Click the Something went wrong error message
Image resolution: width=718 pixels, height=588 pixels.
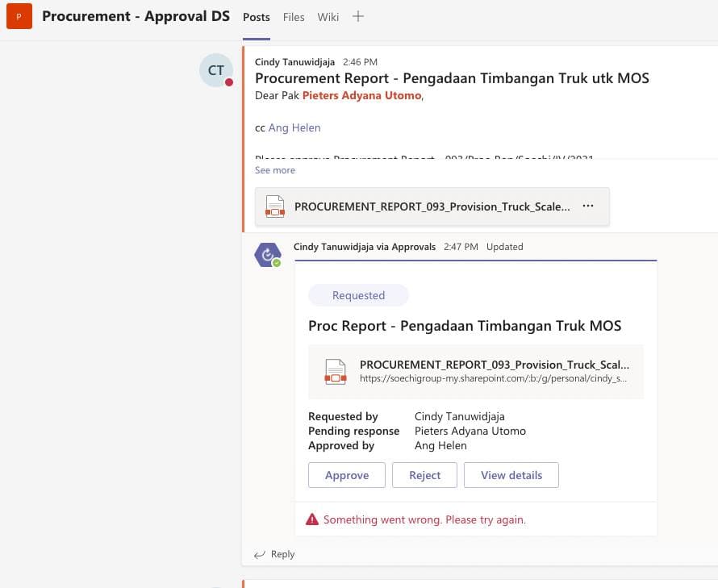[424, 519]
